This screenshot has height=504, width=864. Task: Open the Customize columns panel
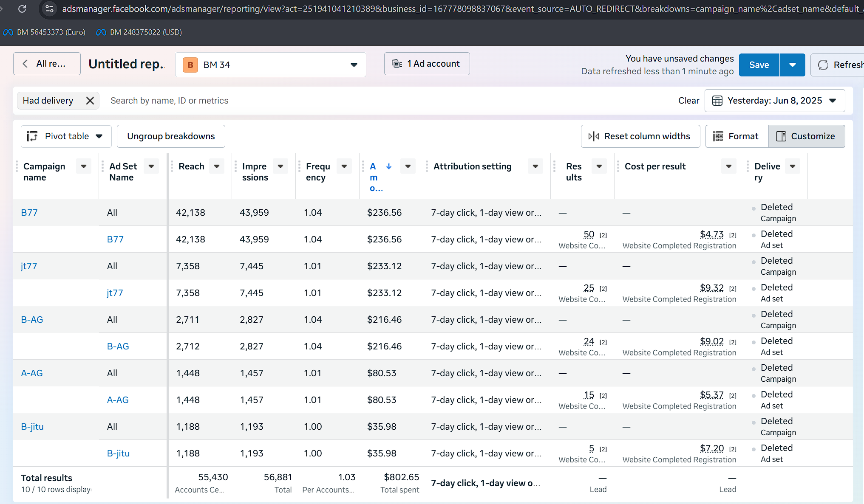[x=807, y=136]
